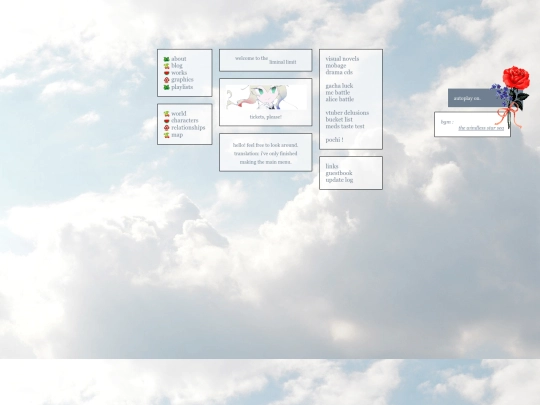
Task: Open the mc battle link
Action: tap(338, 93)
